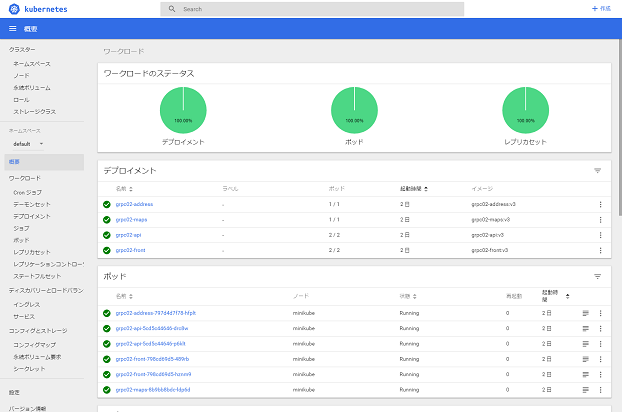The height and width of the screenshot is (412, 622).
Task: View logs of grpc02-front first pod
Action: pos(585,359)
